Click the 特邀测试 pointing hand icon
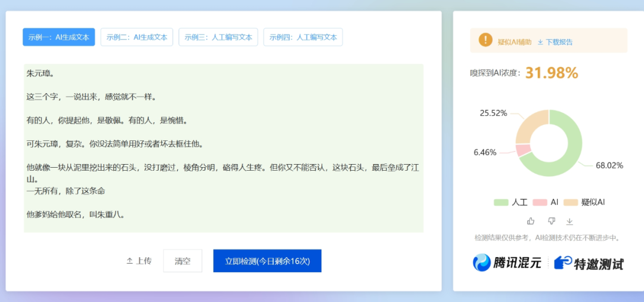644x302 pixels. [x=563, y=263]
